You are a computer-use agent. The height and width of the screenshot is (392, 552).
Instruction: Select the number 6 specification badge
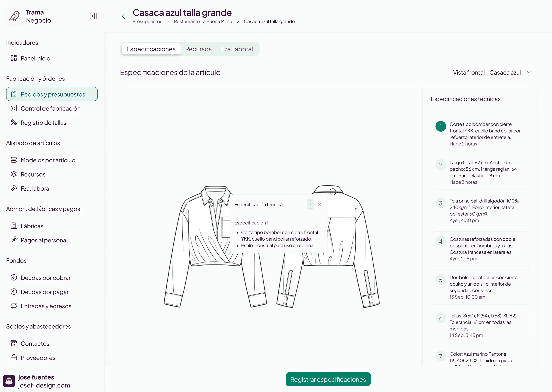click(441, 318)
